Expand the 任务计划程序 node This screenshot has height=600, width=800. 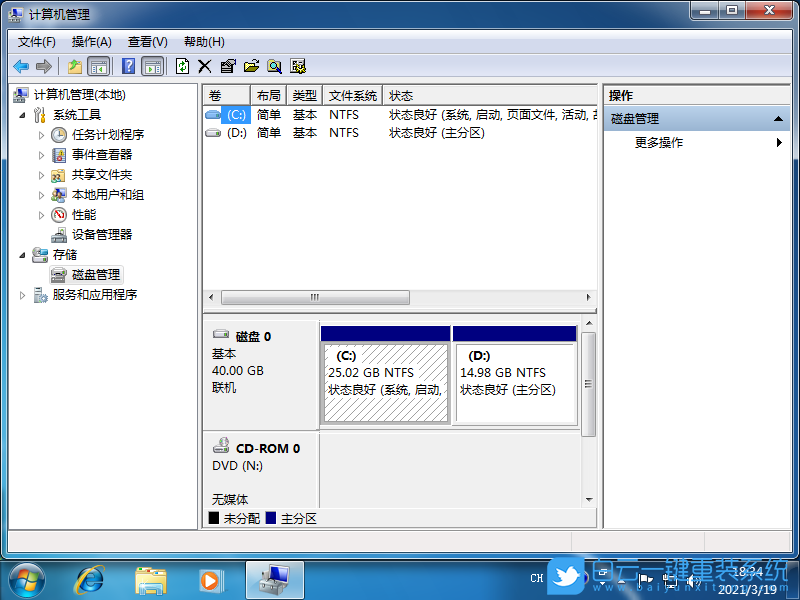(43, 134)
